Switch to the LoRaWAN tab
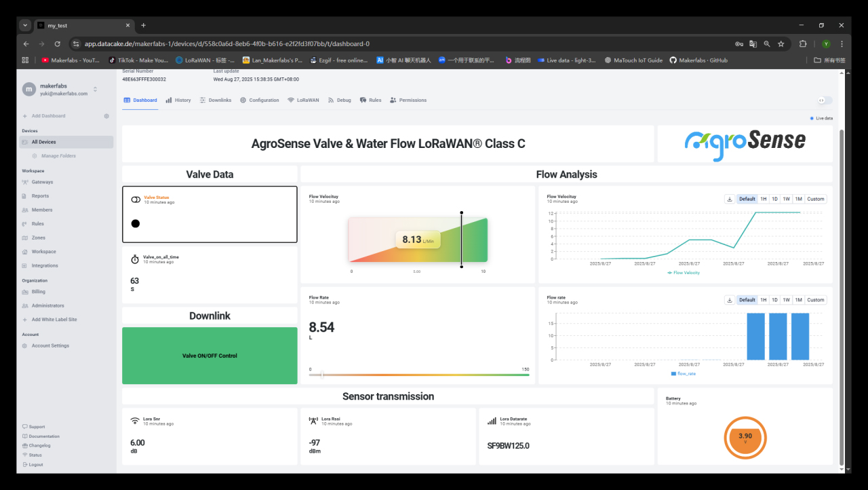 tap(303, 100)
